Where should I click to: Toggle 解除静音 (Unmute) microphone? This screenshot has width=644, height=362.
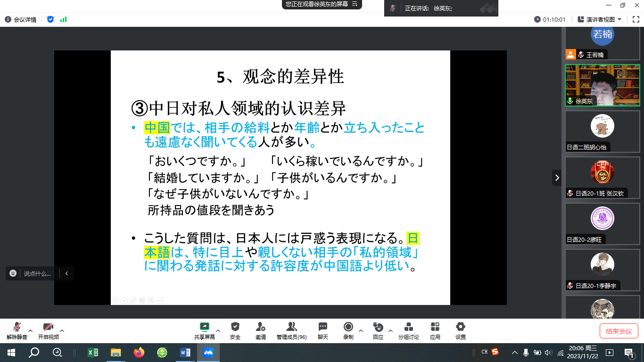(x=17, y=327)
